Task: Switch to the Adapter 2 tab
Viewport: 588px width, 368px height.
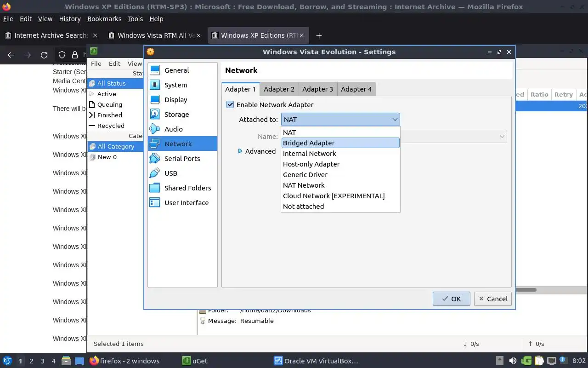Action: click(x=279, y=89)
